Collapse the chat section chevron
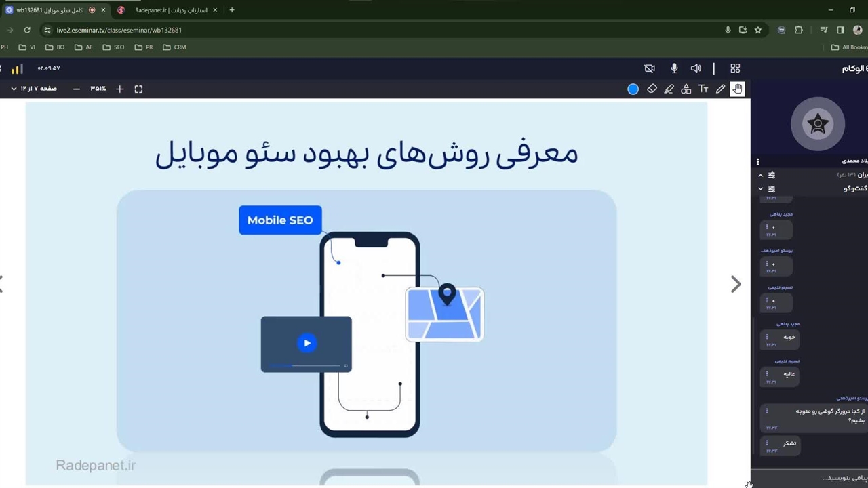 pos(761,188)
